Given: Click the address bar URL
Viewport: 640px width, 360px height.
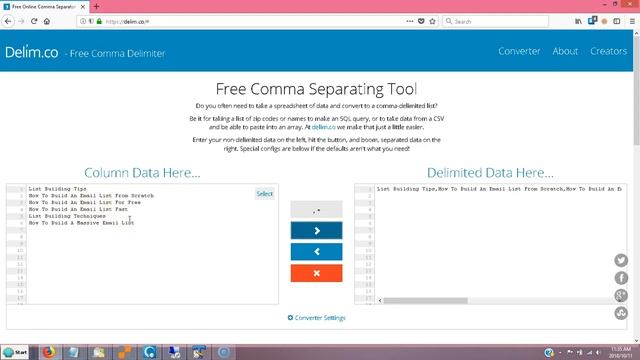Looking at the screenshot, I should click(127, 22).
